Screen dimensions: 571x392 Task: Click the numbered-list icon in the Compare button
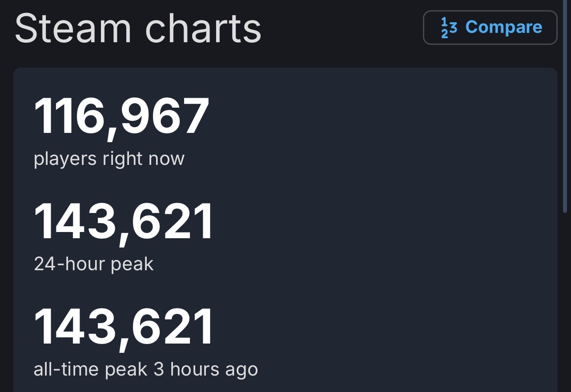pos(449,28)
